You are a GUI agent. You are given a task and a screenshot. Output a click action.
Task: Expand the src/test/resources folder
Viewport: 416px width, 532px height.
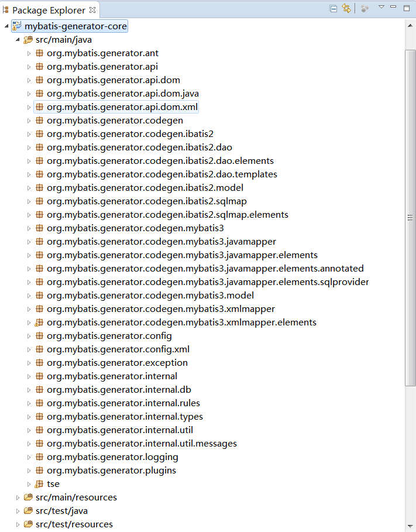click(x=18, y=524)
